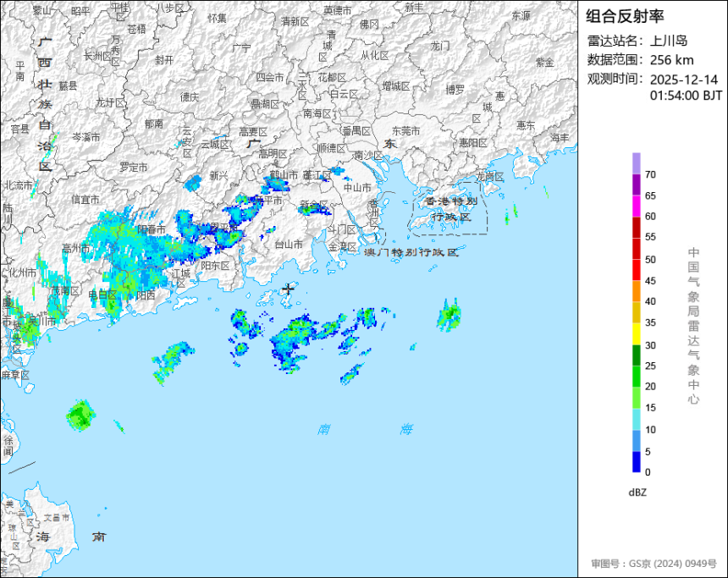Image resolution: width=728 pixels, height=578 pixels.
Task: Click the 中山市 label on the map
Action: pyautogui.click(x=357, y=188)
